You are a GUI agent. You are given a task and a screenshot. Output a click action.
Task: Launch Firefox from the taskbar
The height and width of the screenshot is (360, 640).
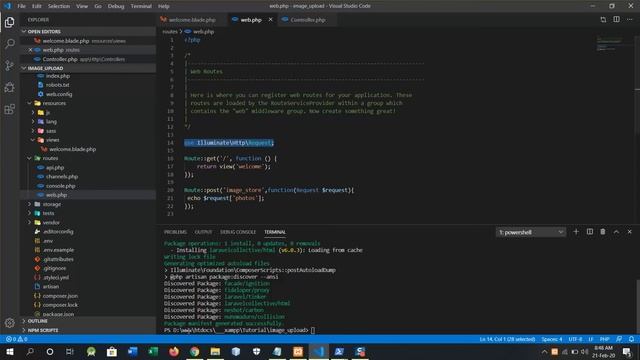click(173, 351)
